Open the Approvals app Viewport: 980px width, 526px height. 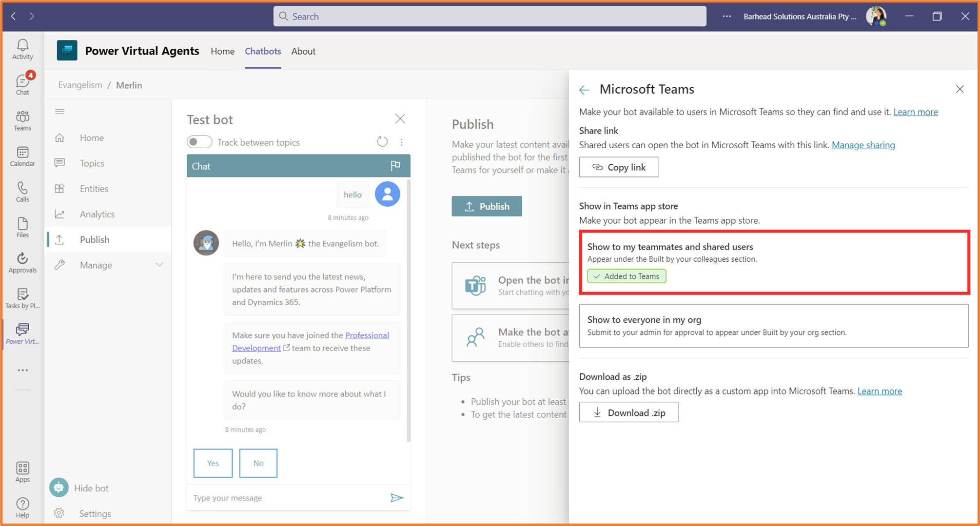click(22, 262)
